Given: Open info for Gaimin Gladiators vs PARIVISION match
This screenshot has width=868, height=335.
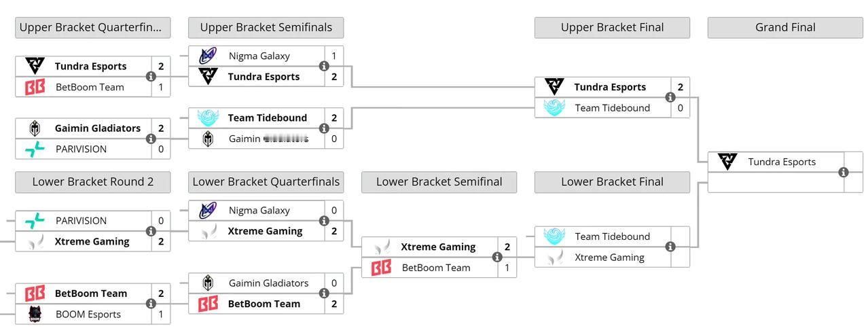Looking at the screenshot, I should [x=151, y=139].
